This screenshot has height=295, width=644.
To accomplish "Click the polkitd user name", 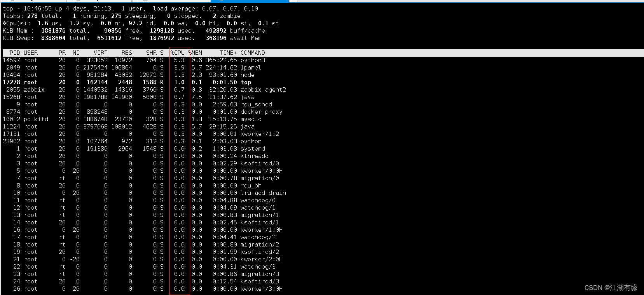I will coord(36,119).
